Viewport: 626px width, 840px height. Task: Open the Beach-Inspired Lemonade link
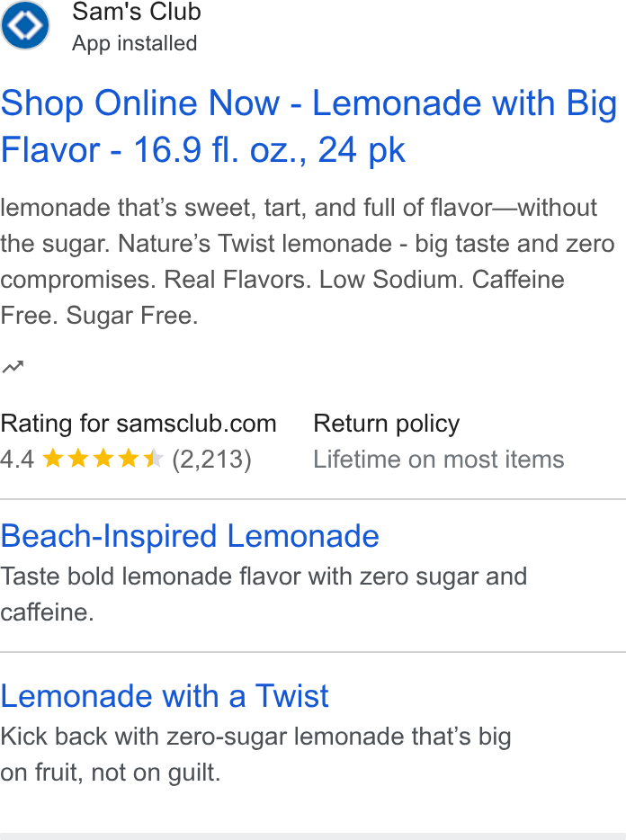pyautogui.click(x=190, y=536)
